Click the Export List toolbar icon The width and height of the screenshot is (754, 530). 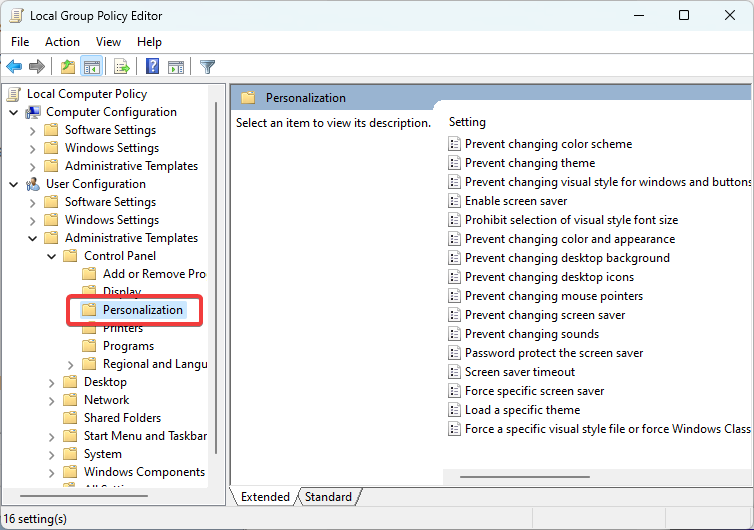122,66
